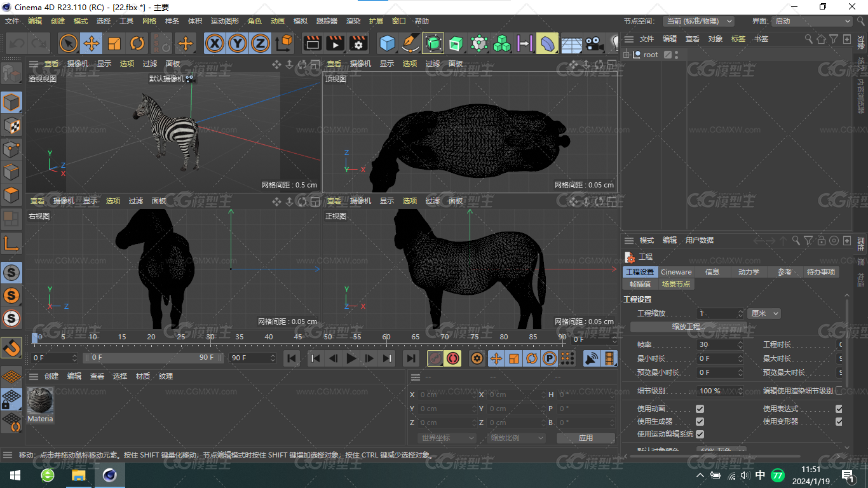Click the Enable Axis L-shaped icon
This screenshot has height=488, width=868.
click(x=11, y=243)
